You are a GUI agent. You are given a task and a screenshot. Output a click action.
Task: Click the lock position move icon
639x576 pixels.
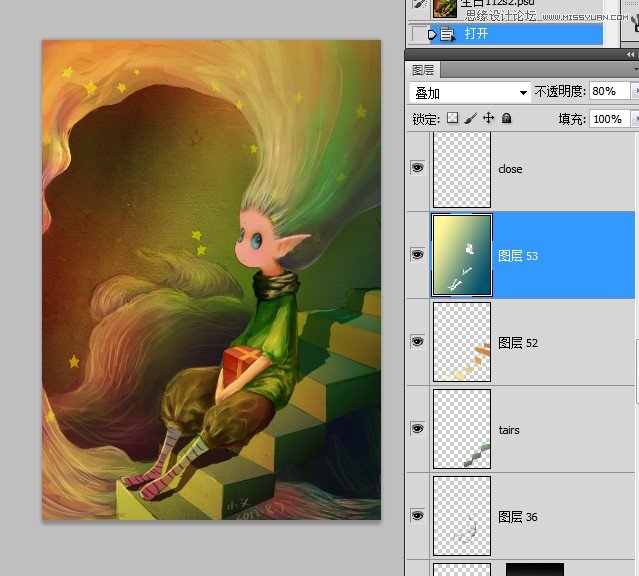[489, 118]
